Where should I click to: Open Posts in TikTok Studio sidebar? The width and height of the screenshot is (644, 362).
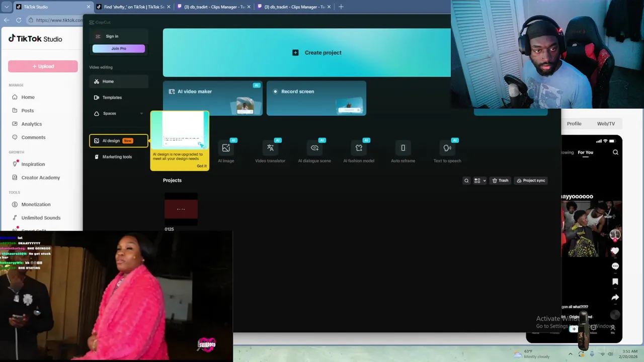(27, 111)
